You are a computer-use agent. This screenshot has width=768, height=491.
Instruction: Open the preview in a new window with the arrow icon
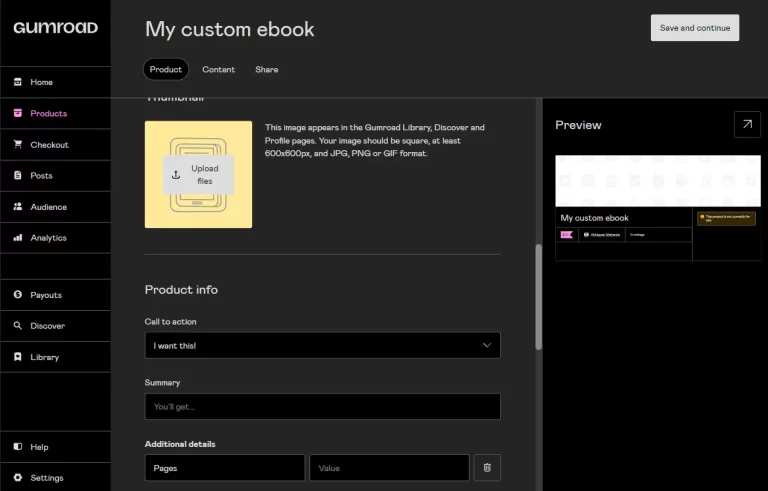coord(747,124)
